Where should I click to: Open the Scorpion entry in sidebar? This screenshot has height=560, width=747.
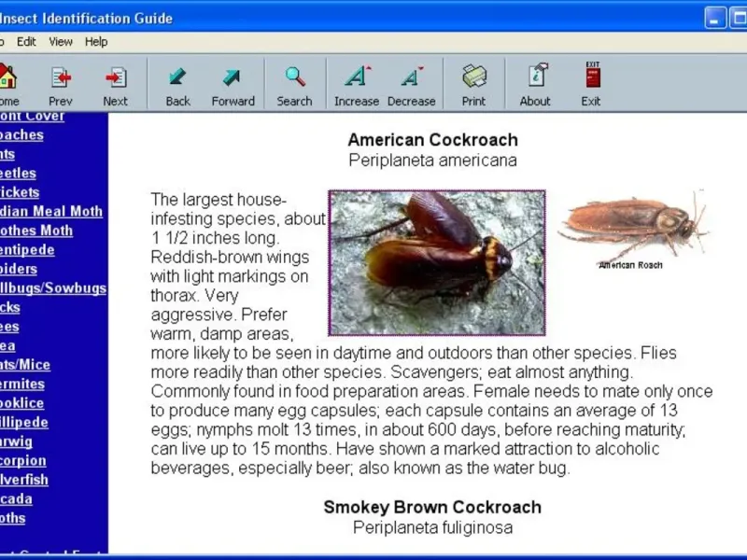click(23, 461)
